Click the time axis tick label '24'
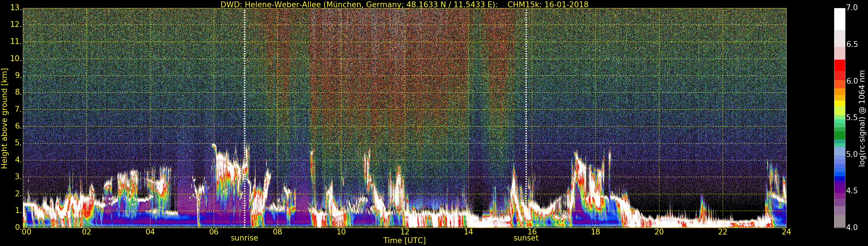This screenshot has width=868, height=246. coord(786,232)
